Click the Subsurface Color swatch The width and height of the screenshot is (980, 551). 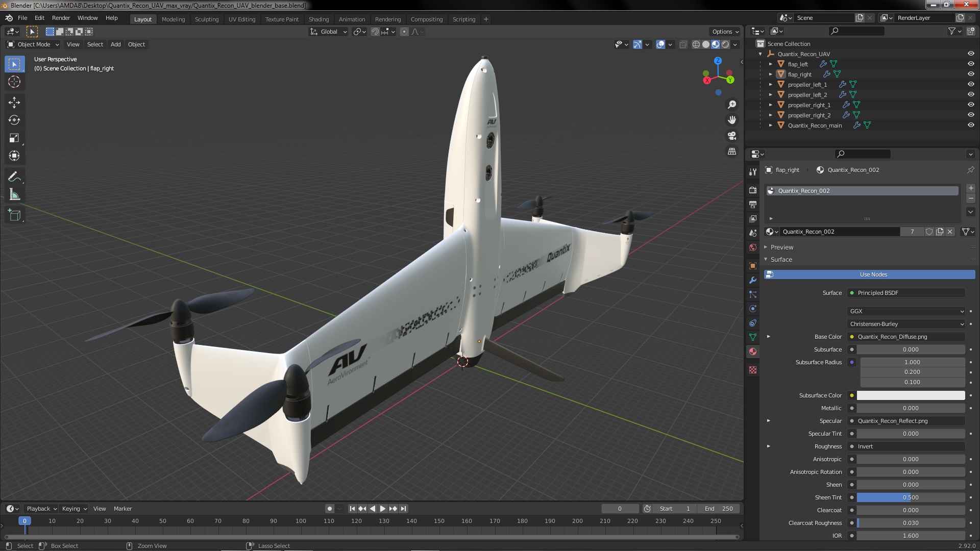click(910, 395)
